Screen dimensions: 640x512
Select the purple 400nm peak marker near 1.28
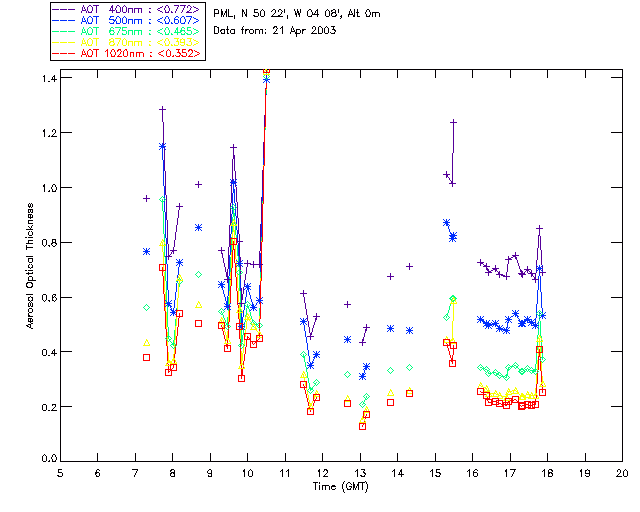point(162,109)
